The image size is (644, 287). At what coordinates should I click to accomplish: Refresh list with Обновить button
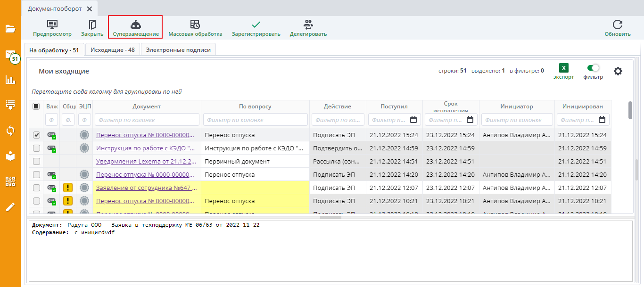[x=618, y=28]
